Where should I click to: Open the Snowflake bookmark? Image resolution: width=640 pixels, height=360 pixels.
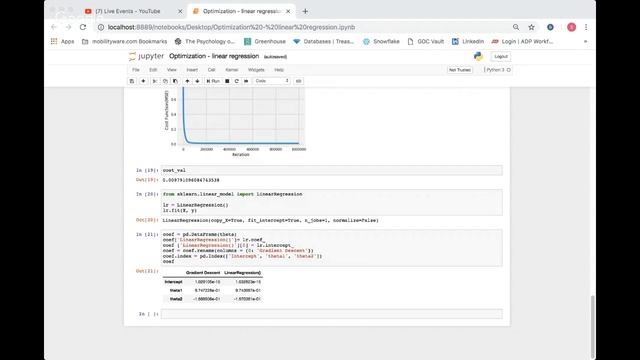click(381, 41)
